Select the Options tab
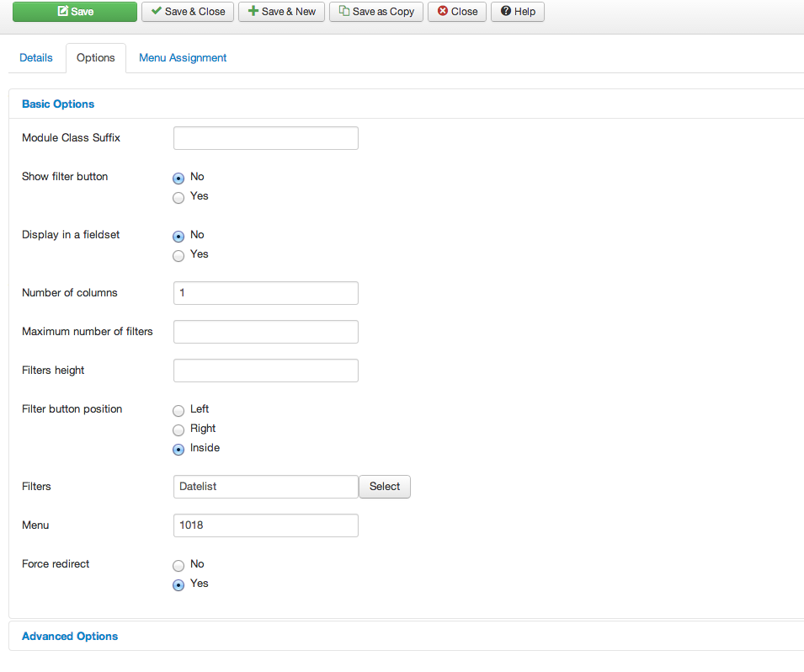Viewport: 804px width, 672px height. (x=95, y=58)
